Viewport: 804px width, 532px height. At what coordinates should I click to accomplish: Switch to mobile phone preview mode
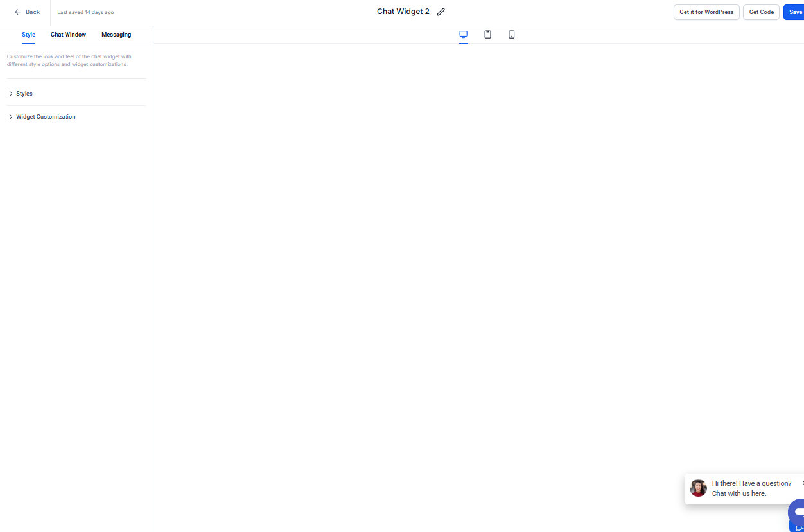click(x=511, y=35)
